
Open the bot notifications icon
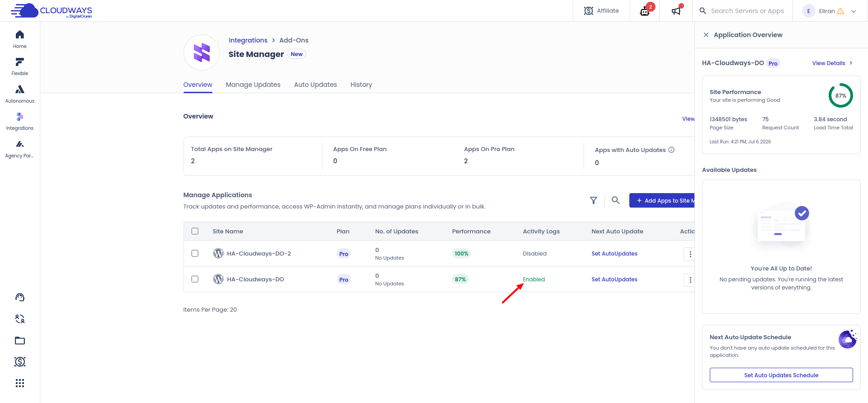645,11
